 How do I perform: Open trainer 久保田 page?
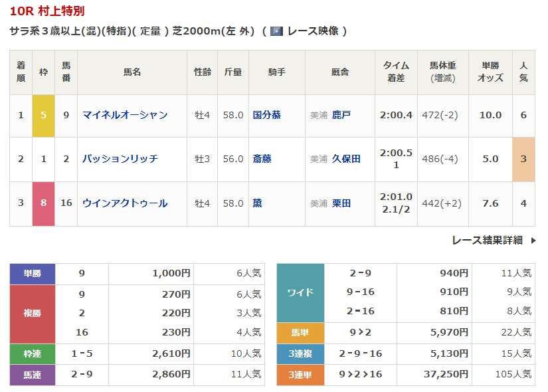346,159
